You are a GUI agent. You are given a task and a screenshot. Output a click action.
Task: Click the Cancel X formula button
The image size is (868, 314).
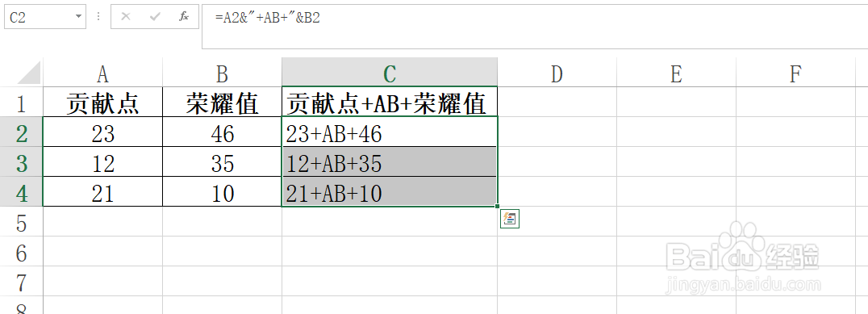tap(126, 17)
